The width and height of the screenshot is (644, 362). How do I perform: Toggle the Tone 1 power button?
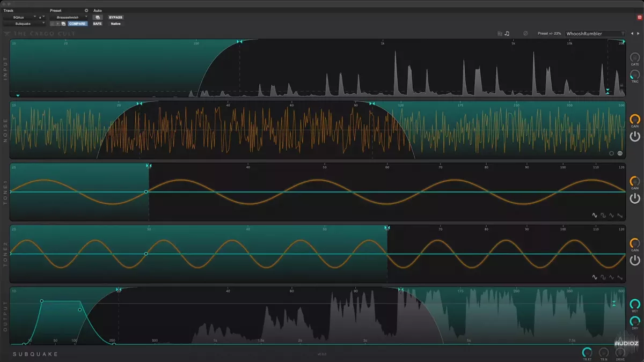click(x=635, y=198)
